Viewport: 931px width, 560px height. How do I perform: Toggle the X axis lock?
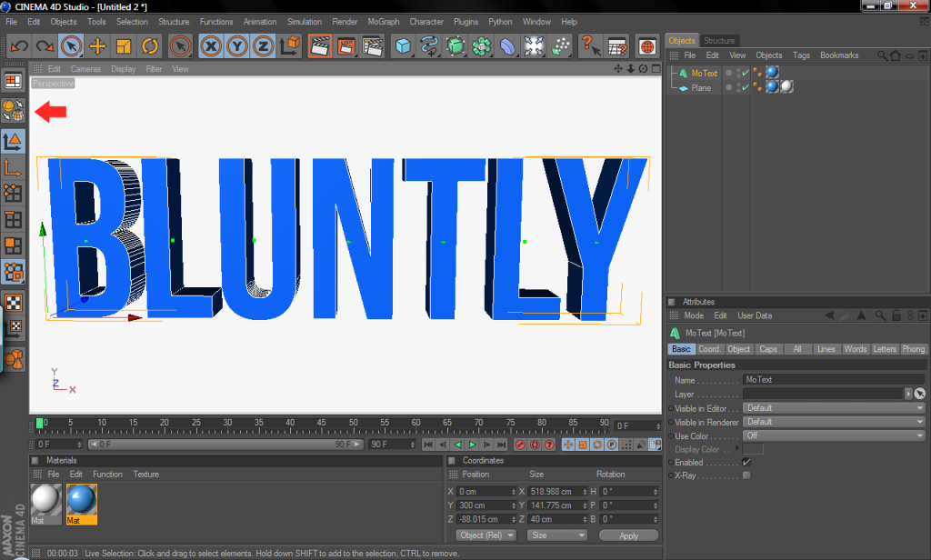click(x=211, y=45)
